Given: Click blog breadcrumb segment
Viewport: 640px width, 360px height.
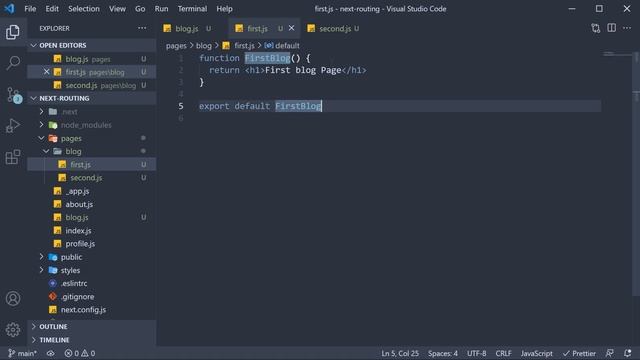Looking at the screenshot, I should coord(204,46).
